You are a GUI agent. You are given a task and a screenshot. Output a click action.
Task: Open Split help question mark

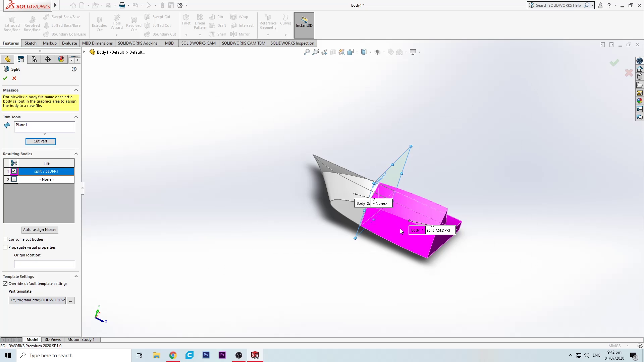[74, 69]
